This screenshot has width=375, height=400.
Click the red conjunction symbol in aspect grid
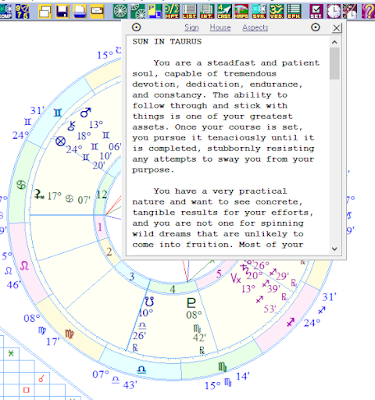pos(42,378)
